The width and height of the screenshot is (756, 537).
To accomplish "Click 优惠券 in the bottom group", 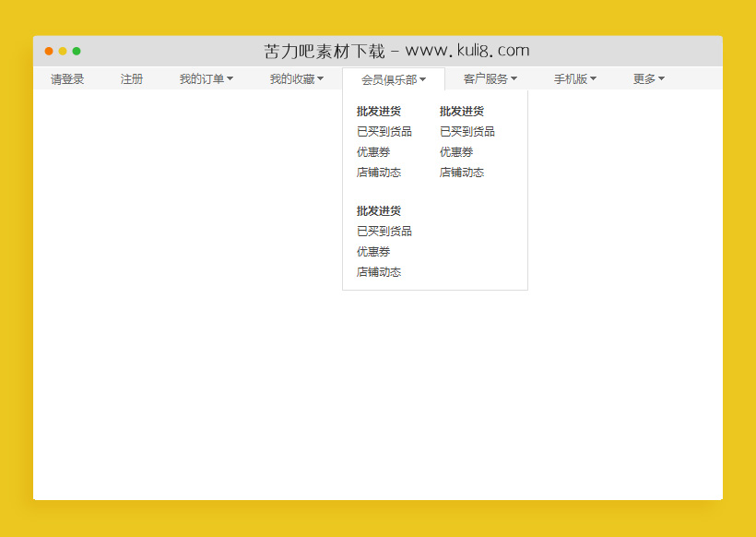I will 372,251.
